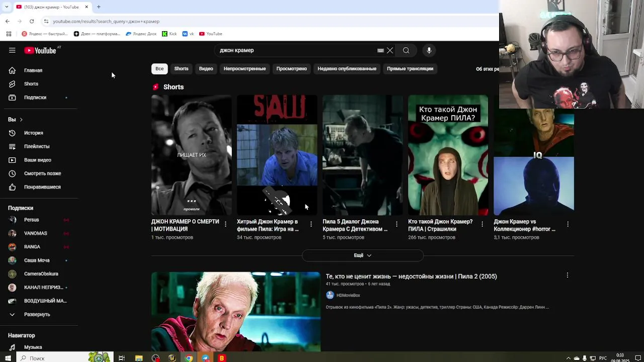Open a new browser tab
Viewport: 644px width, 362px height.
coord(99,7)
